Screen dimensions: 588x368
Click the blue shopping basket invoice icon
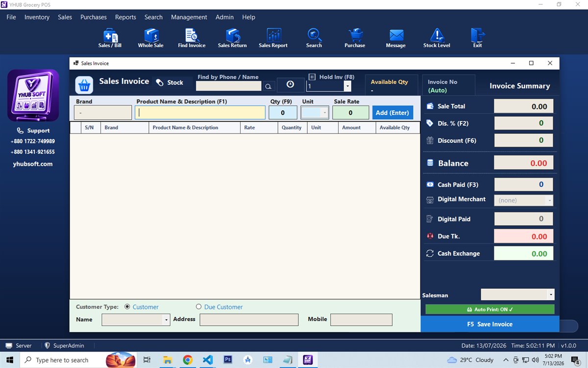(84, 85)
